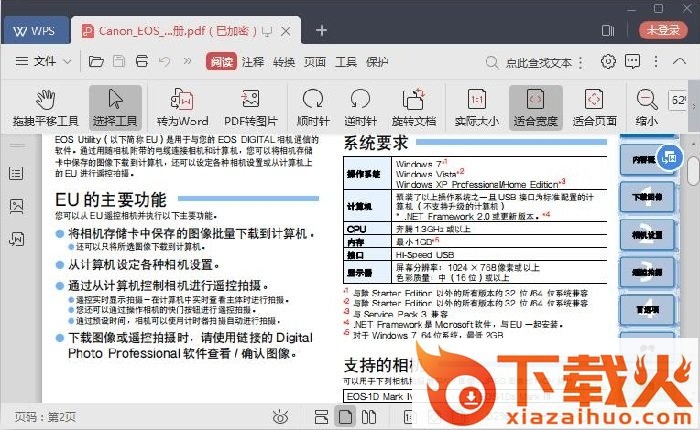This screenshot has width=700, height=430.
Task: Undo the last action
Action: [x=165, y=61]
